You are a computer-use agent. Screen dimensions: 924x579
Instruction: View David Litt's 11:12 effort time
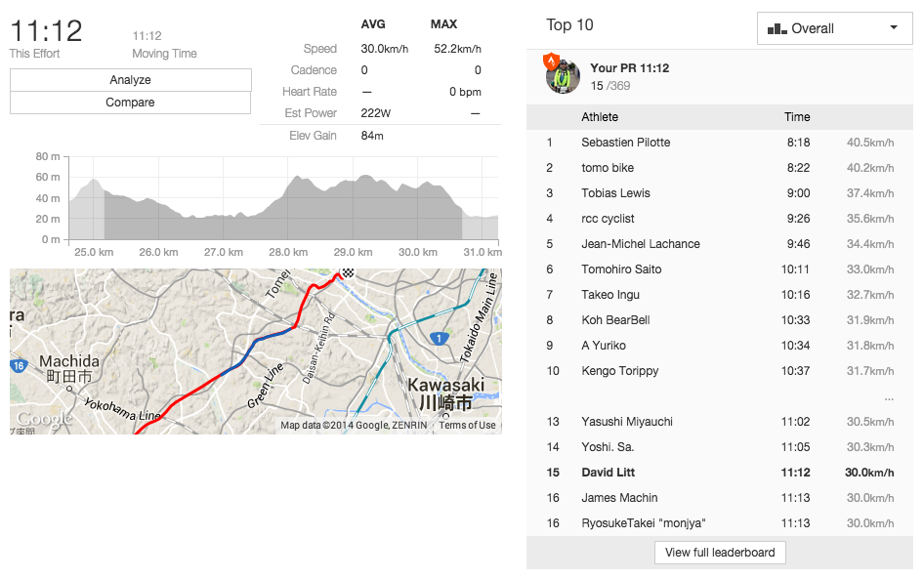point(797,473)
